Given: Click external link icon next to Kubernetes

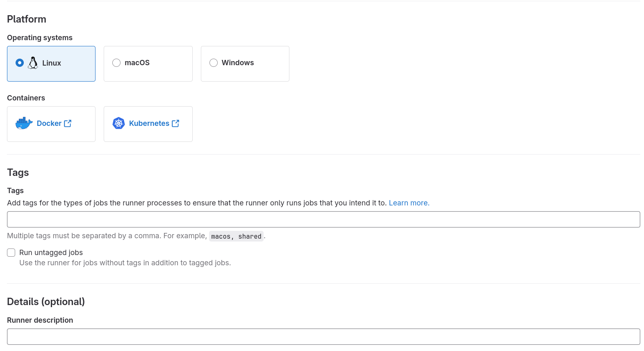Looking at the screenshot, I should 175,123.
